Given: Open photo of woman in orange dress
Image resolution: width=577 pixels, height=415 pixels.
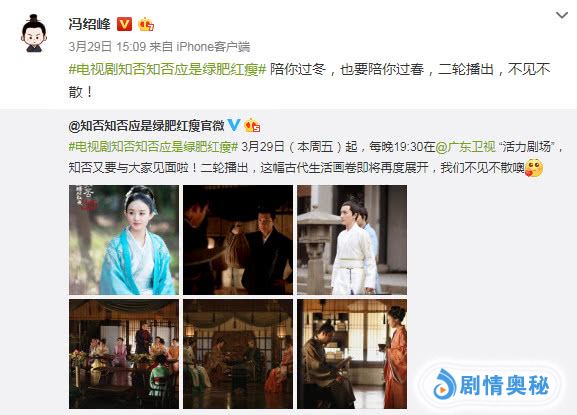Looking at the screenshot, I should click(352, 354).
